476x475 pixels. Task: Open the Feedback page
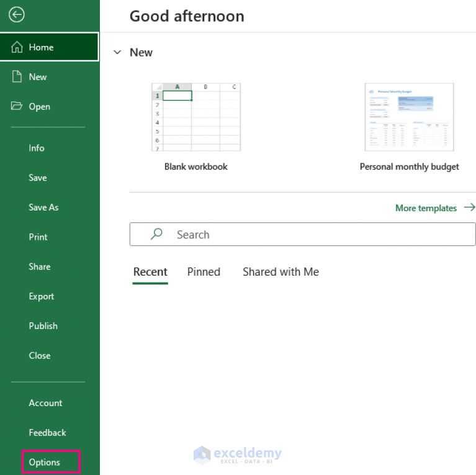click(47, 433)
